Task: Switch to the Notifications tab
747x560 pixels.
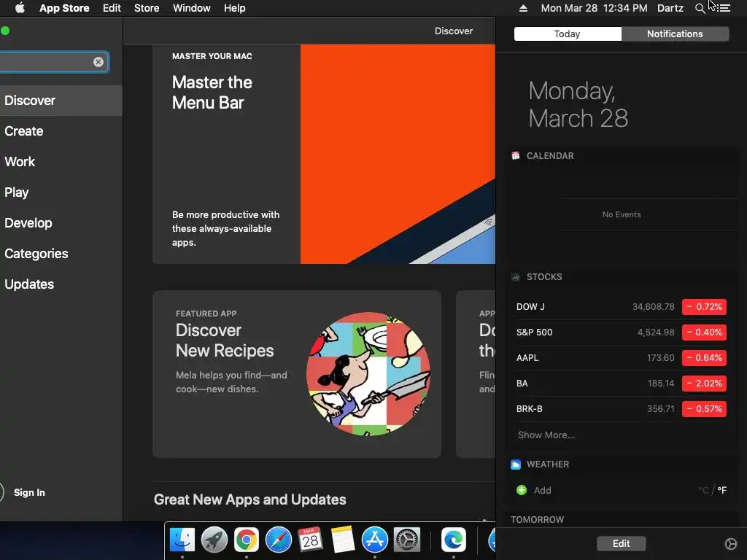Action: 675,34
